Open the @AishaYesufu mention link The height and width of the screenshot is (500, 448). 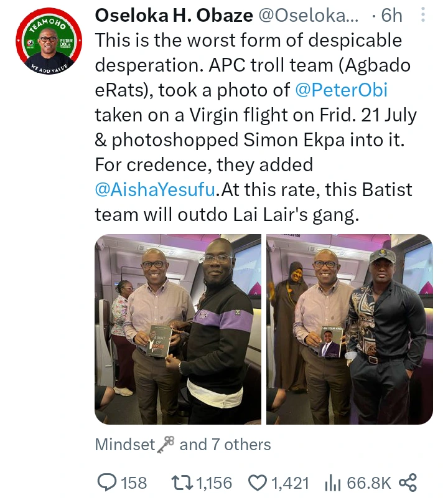(x=156, y=189)
